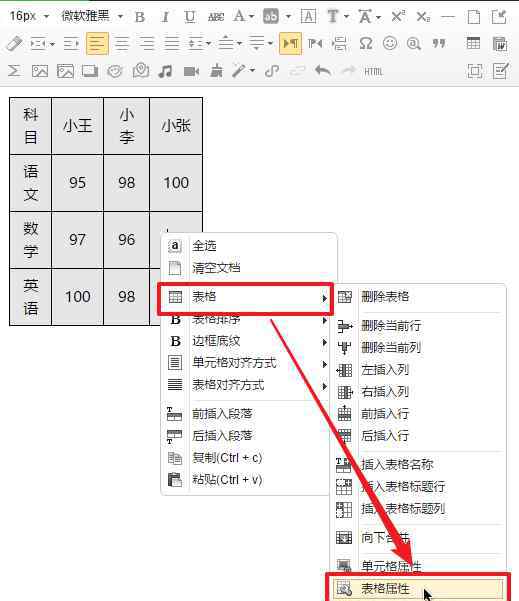Insert video using camera icon

click(191, 71)
